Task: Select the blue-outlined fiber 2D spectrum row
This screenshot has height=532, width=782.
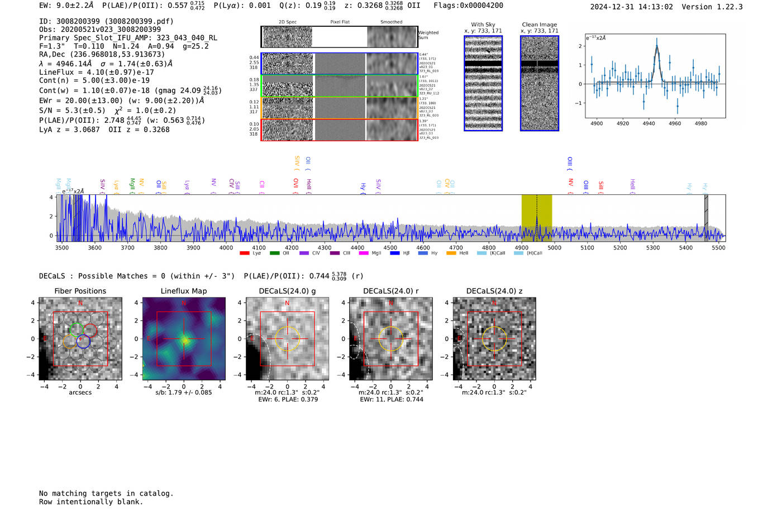Action: (339, 64)
